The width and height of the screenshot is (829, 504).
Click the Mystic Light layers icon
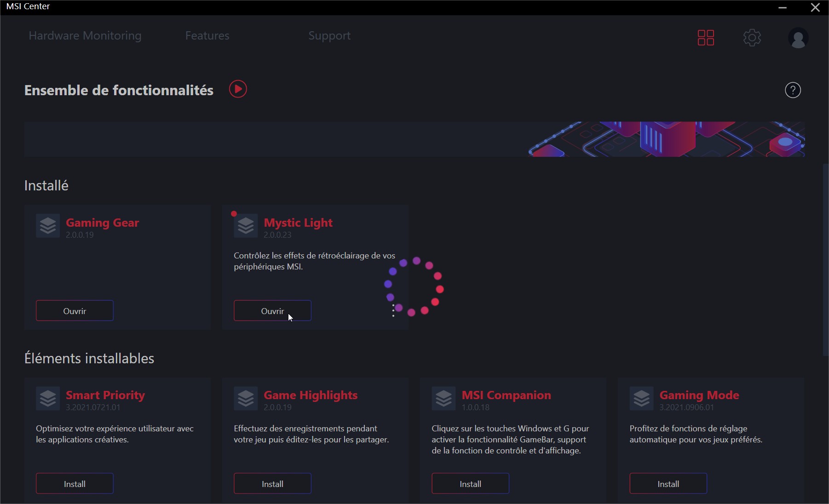[246, 226]
